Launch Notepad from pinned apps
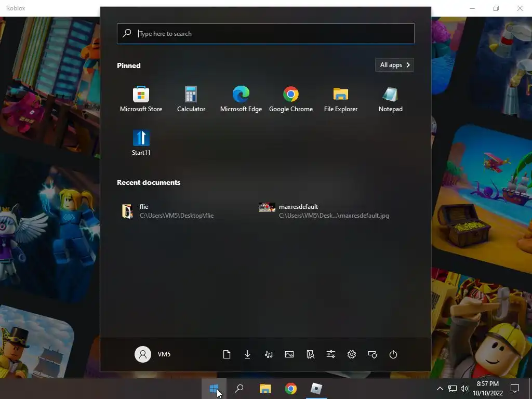 click(x=391, y=99)
